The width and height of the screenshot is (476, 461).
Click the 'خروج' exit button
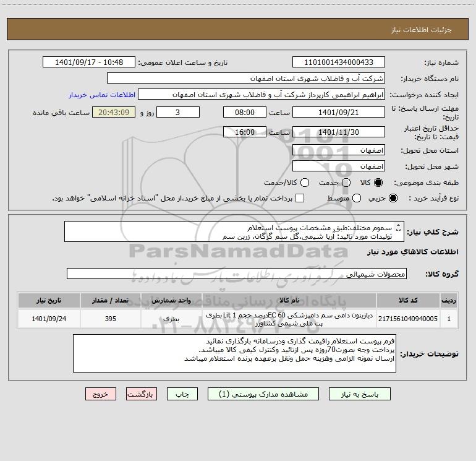(101, 394)
